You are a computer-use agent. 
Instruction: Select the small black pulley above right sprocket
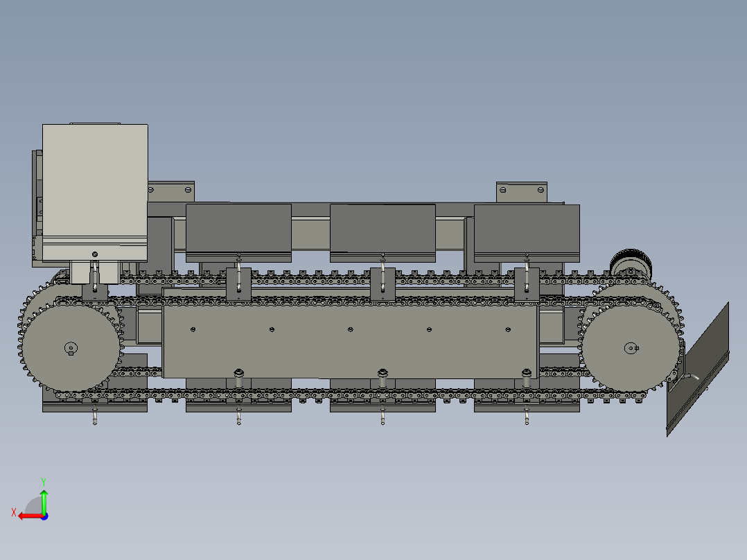631,263
